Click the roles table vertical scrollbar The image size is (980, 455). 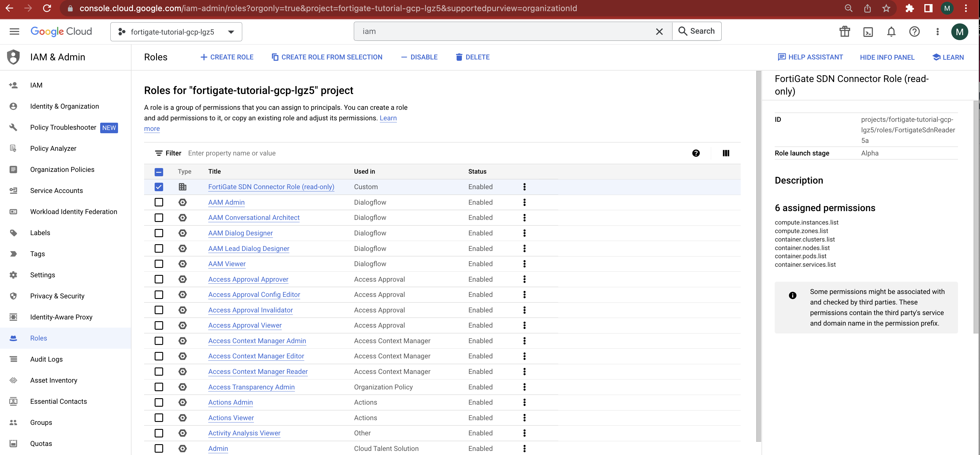pyautogui.click(x=758, y=255)
